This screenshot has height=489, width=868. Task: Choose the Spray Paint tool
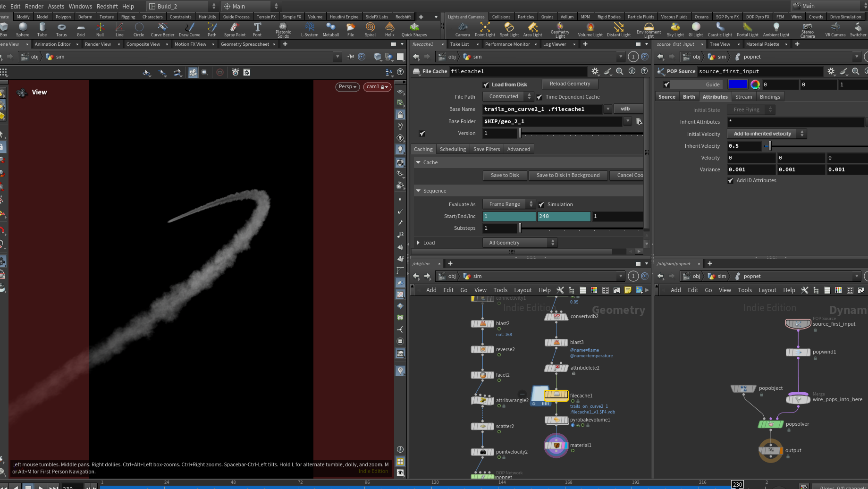[235, 30]
